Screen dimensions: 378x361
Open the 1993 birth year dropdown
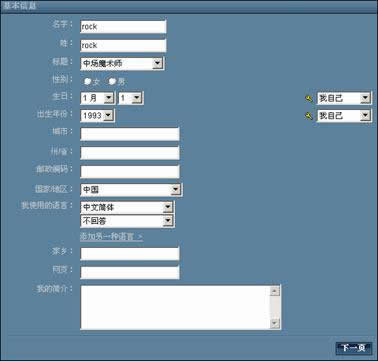point(97,116)
